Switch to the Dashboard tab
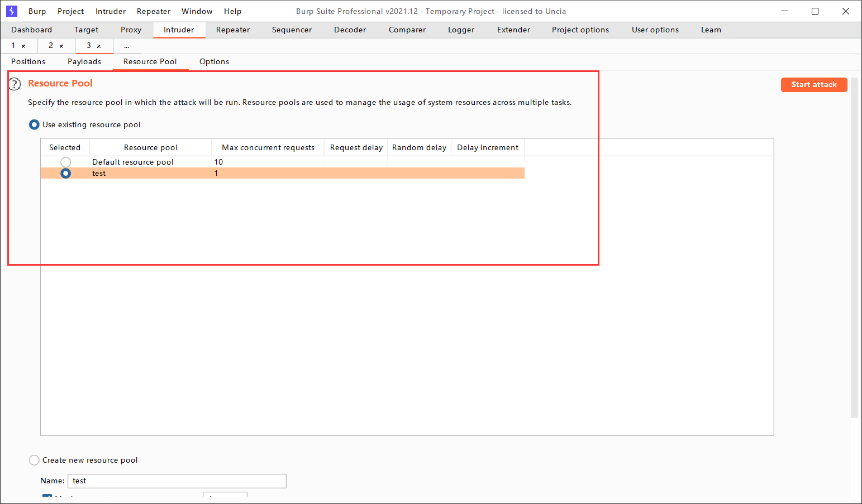This screenshot has height=504, width=862. (31, 30)
